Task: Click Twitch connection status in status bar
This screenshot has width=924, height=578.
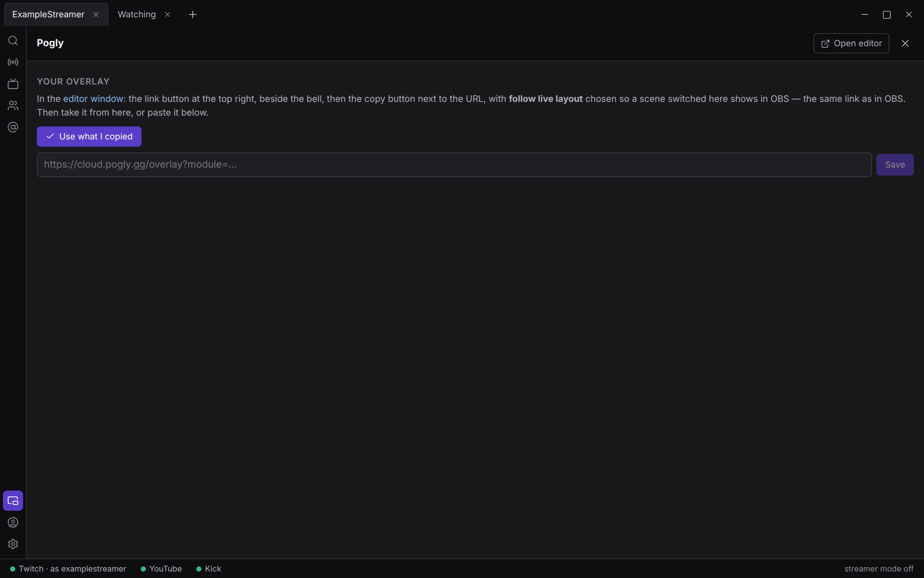Action: click(68, 569)
